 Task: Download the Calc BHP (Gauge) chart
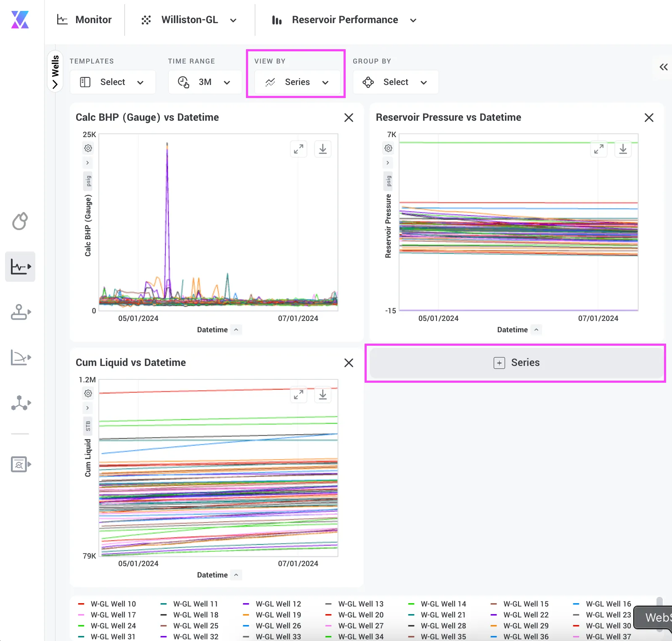(x=323, y=149)
